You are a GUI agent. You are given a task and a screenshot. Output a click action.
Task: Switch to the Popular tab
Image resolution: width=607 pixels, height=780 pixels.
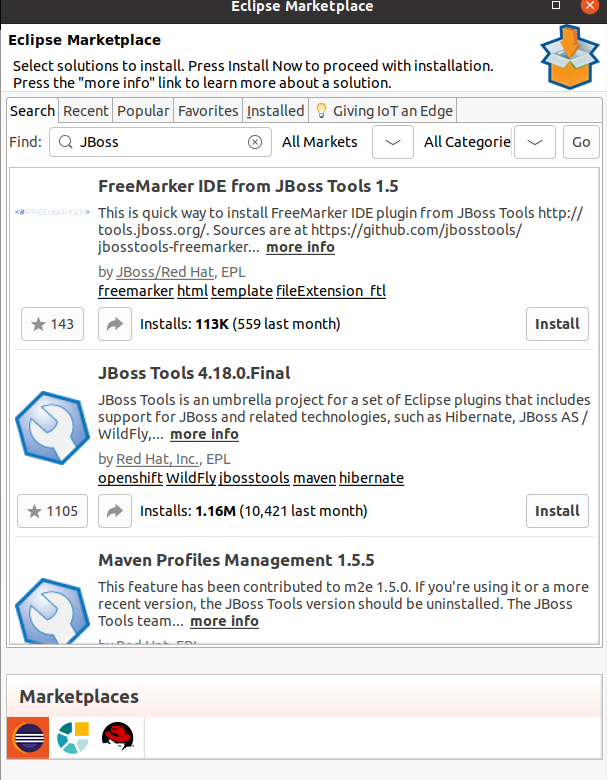coord(143,111)
